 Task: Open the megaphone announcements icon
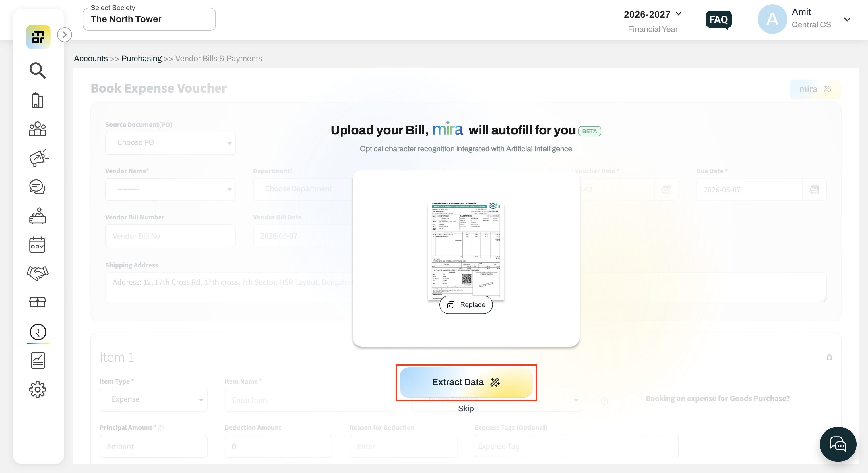click(x=38, y=158)
